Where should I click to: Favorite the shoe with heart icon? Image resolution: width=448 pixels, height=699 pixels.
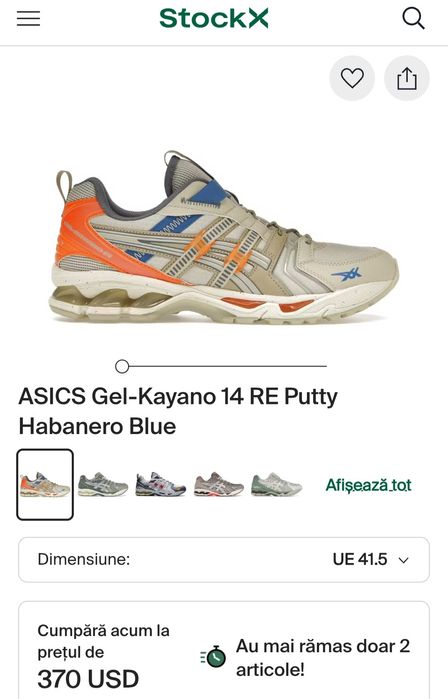click(352, 78)
